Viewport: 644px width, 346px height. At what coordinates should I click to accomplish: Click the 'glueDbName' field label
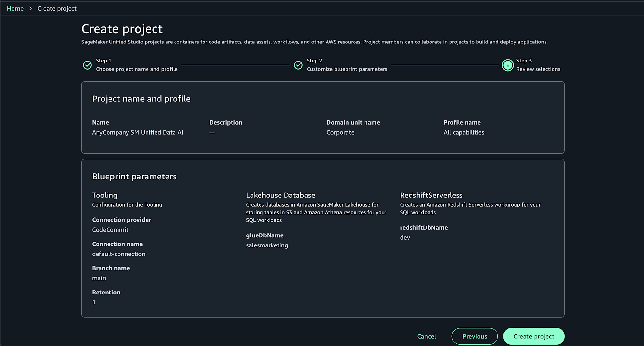click(x=265, y=235)
